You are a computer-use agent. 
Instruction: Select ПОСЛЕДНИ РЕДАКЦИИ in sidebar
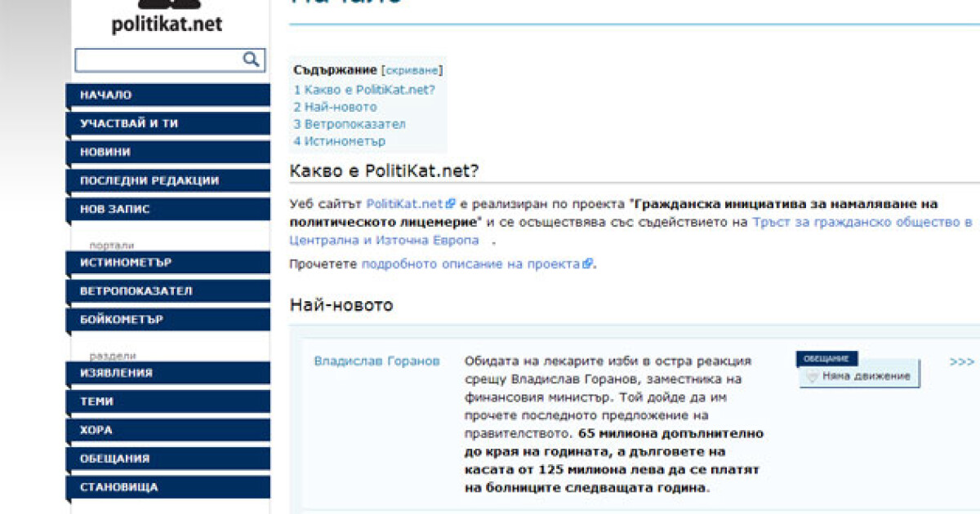[x=167, y=181]
